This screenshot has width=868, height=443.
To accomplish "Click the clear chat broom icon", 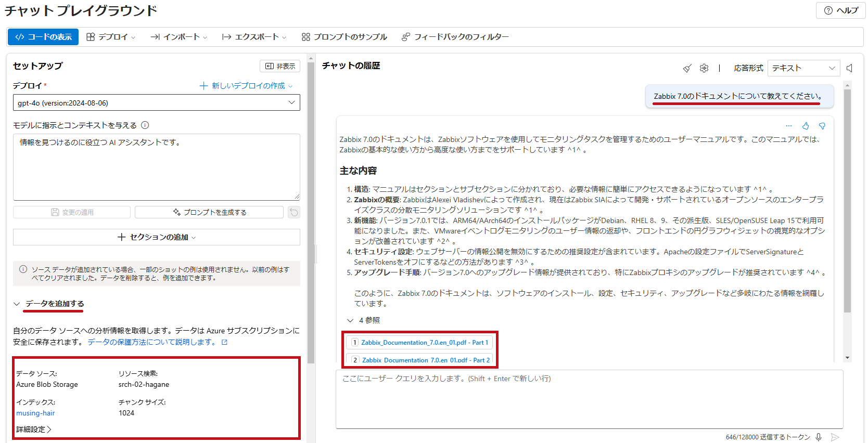I will point(687,68).
